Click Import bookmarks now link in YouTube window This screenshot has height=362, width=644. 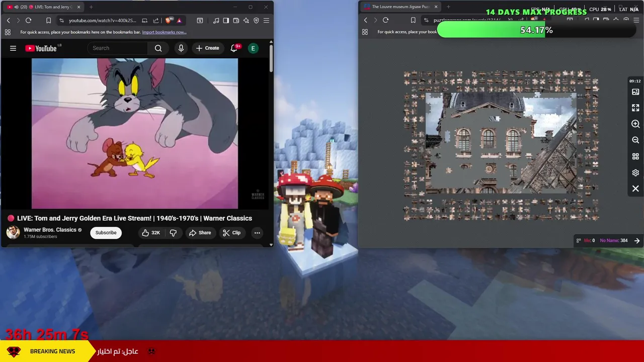pos(164,32)
